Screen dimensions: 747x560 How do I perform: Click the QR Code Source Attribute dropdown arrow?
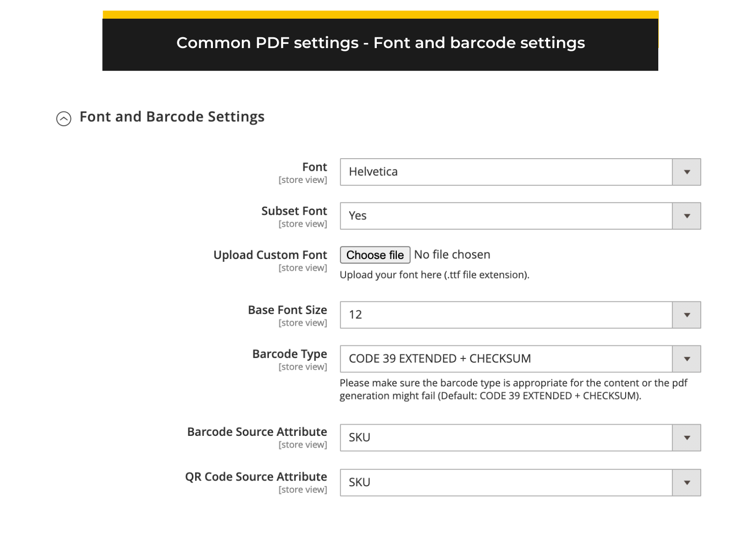click(686, 482)
